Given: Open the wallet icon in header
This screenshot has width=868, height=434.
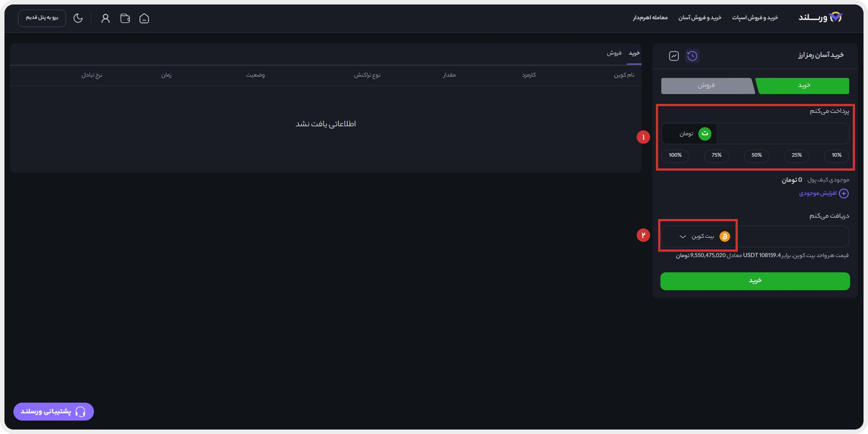Looking at the screenshot, I should point(125,18).
